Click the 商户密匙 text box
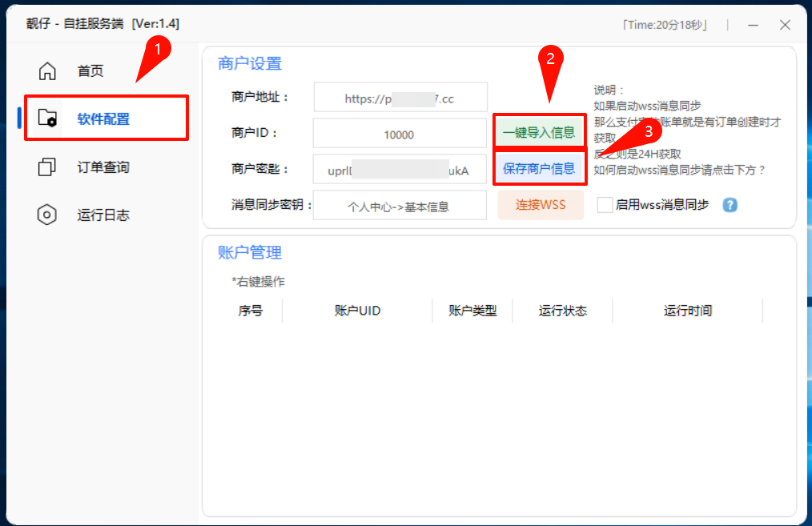 point(399,170)
